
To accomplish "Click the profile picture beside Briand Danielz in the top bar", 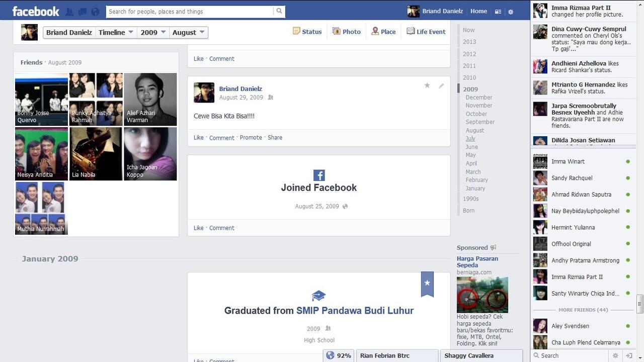I will point(413,11).
